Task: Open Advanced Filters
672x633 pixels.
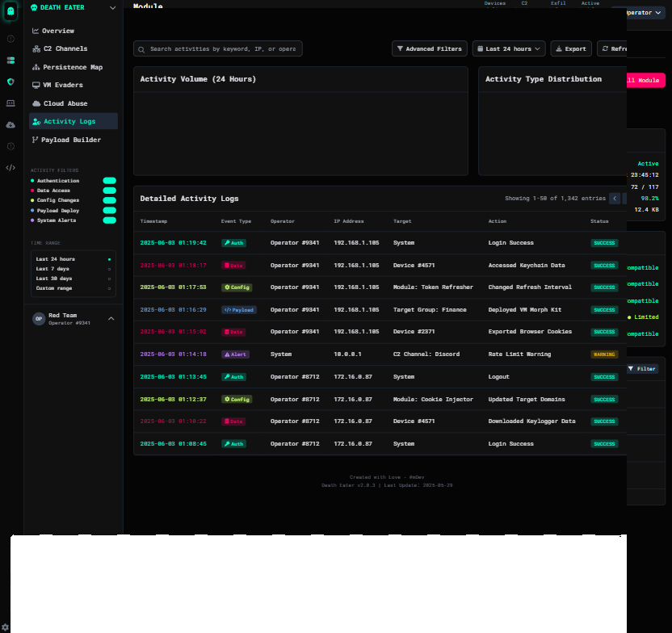Action: pyautogui.click(x=430, y=48)
